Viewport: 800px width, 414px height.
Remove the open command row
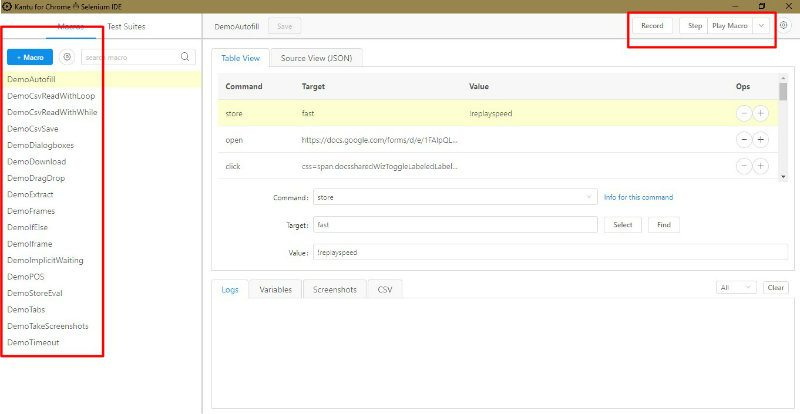744,140
